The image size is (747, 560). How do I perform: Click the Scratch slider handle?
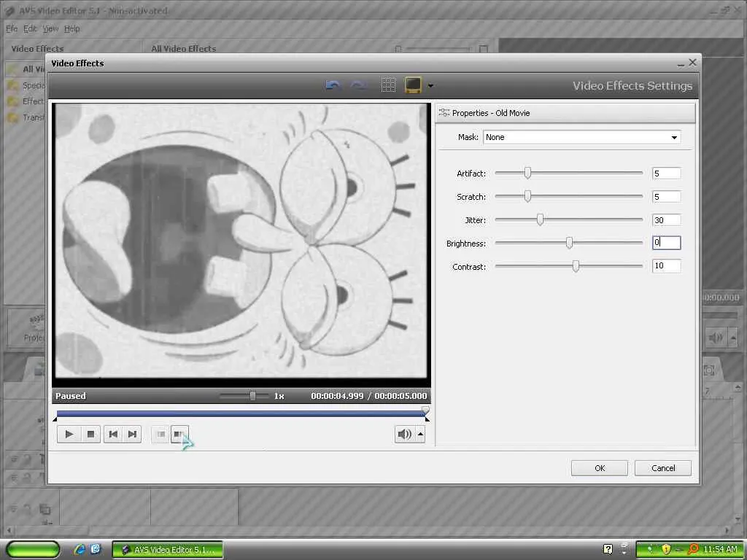click(527, 196)
